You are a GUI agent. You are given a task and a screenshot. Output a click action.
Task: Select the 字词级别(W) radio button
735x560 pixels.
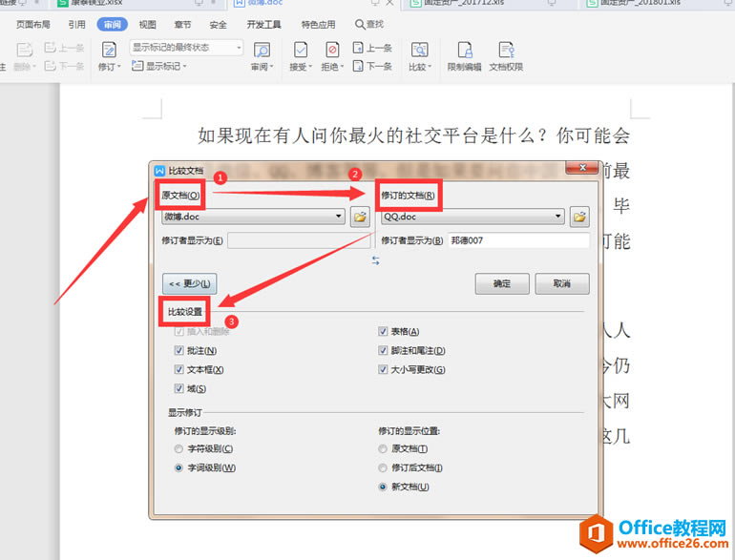[x=178, y=467]
